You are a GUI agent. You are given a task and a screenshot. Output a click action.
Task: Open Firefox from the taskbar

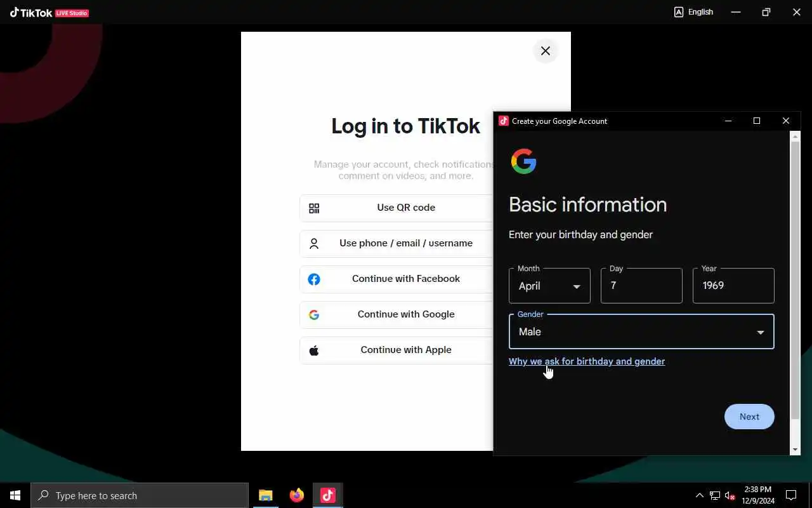pyautogui.click(x=297, y=495)
